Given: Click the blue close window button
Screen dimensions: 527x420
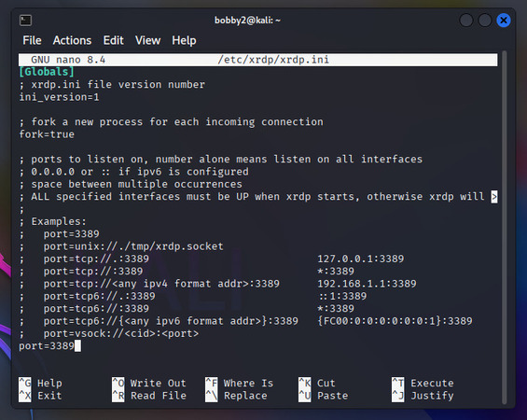Looking at the screenshot, I should tap(504, 21).
